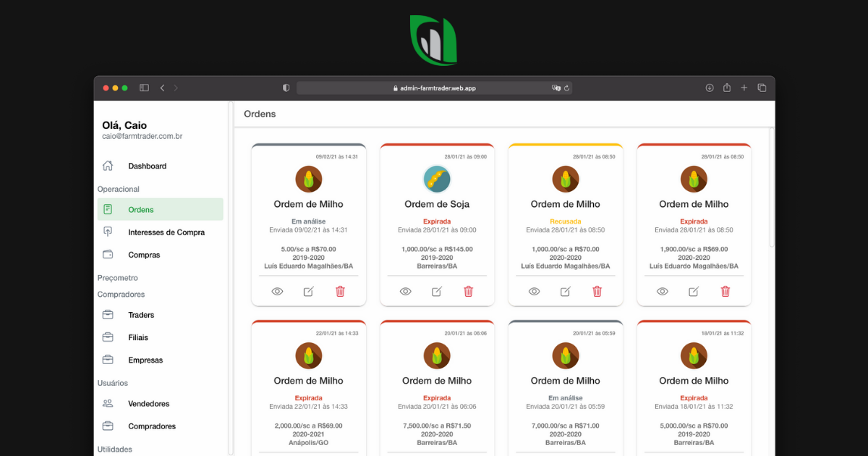868x456 pixels.
Task: Collapse the Compradores section
Action: tap(120, 294)
